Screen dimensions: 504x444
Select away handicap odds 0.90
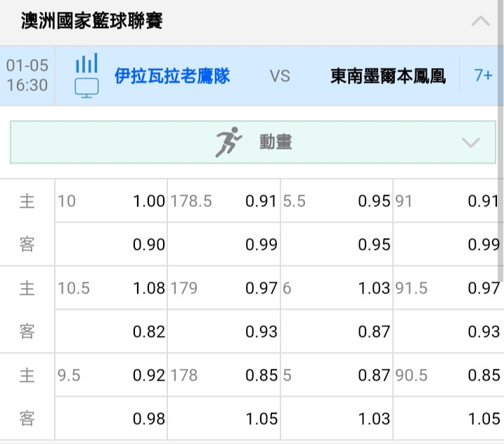coord(111,244)
